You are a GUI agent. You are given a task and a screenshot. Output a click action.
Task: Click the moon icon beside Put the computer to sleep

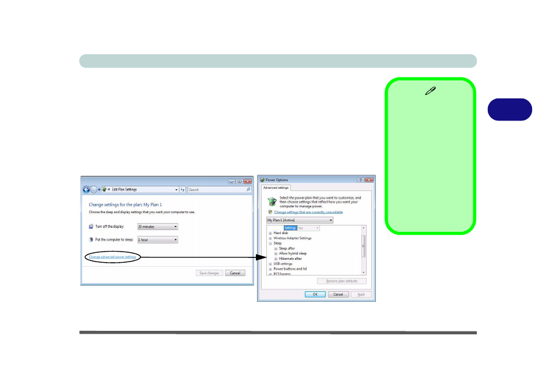point(91,239)
